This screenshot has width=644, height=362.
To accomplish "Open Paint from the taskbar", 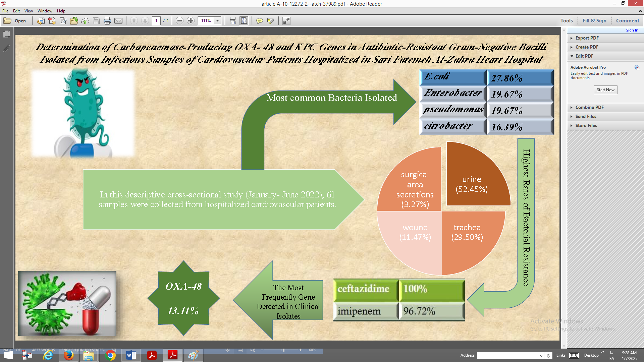I will [193, 355].
